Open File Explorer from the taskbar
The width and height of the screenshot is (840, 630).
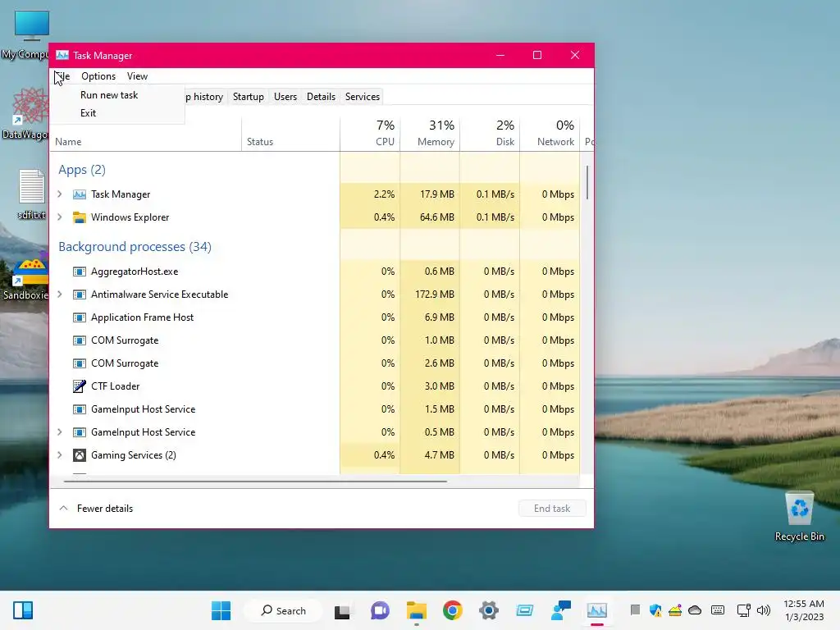pos(416,610)
